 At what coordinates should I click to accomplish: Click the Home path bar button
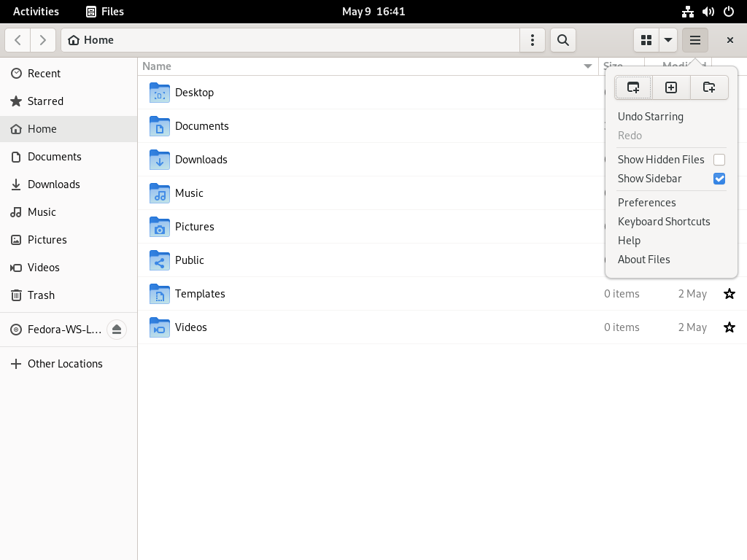(91, 40)
